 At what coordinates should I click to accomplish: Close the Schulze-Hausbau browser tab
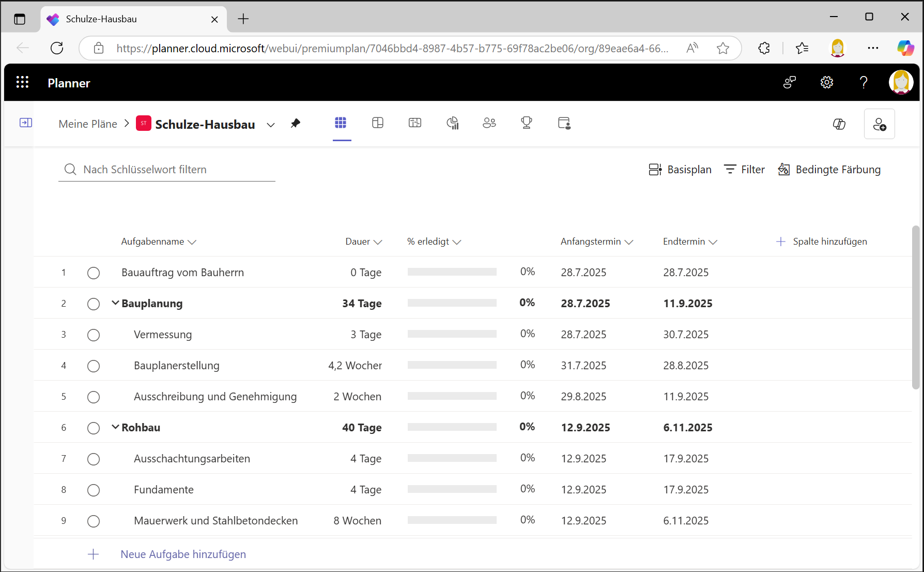click(214, 20)
